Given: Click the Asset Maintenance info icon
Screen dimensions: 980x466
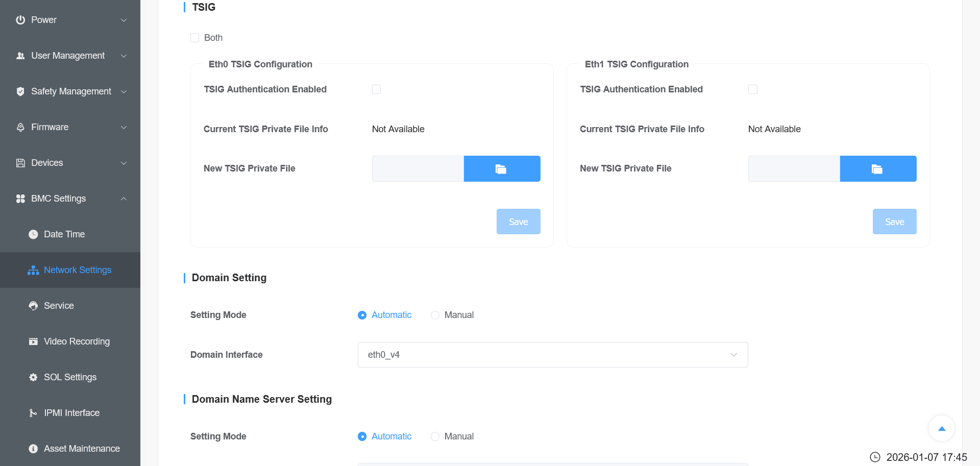Looking at the screenshot, I should pos(33,449).
